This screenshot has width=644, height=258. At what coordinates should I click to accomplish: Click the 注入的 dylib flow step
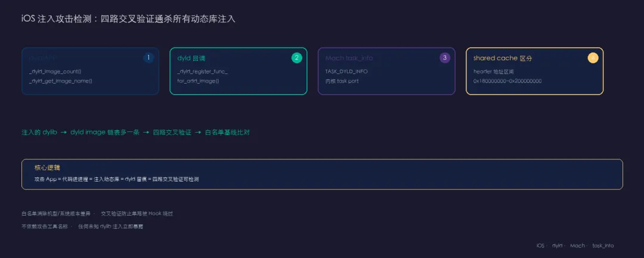[39, 133]
